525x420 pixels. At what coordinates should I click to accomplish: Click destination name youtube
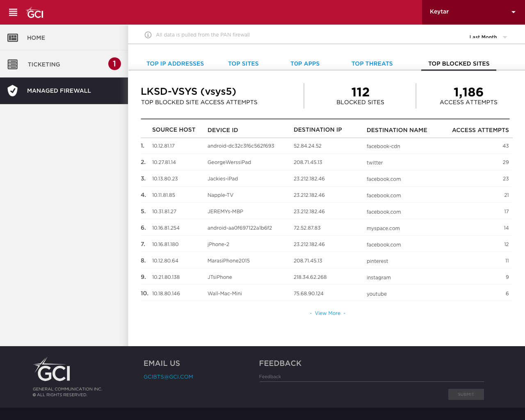point(377,294)
